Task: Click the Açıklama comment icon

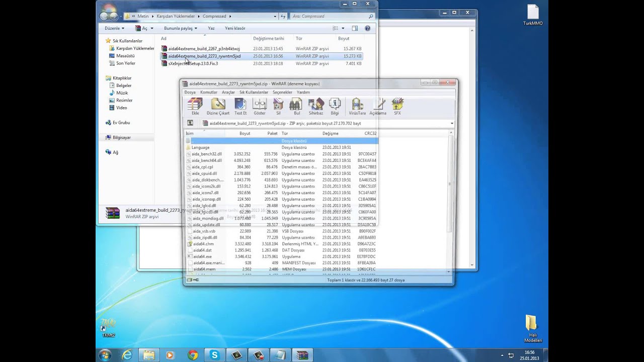Action: (378, 106)
